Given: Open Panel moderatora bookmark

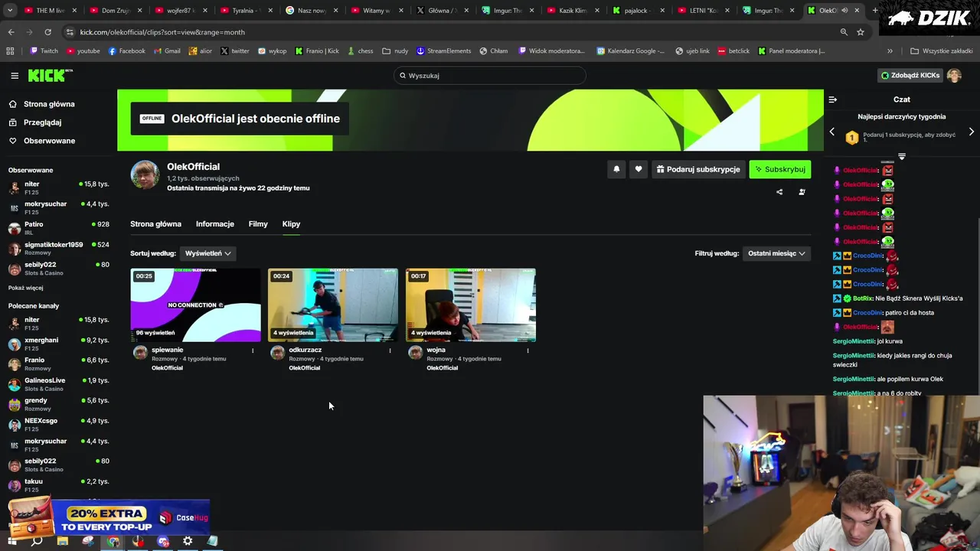Looking at the screenshot, I should [x=792, y=51].
